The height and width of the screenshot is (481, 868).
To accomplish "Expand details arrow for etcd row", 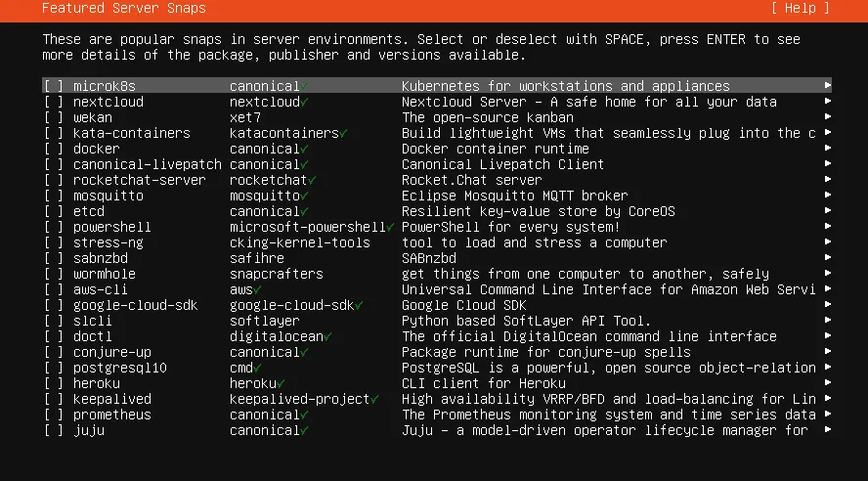I will [x=828, y=211].
